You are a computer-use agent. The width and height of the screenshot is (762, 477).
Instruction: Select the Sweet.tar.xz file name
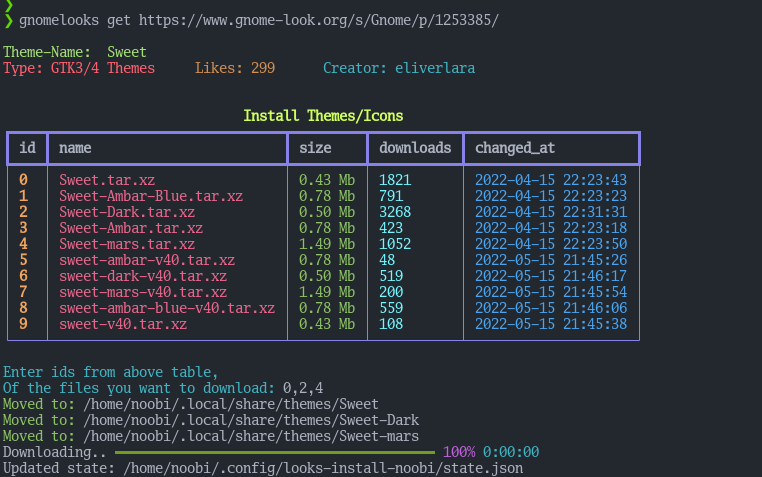(x=107, y=180)
